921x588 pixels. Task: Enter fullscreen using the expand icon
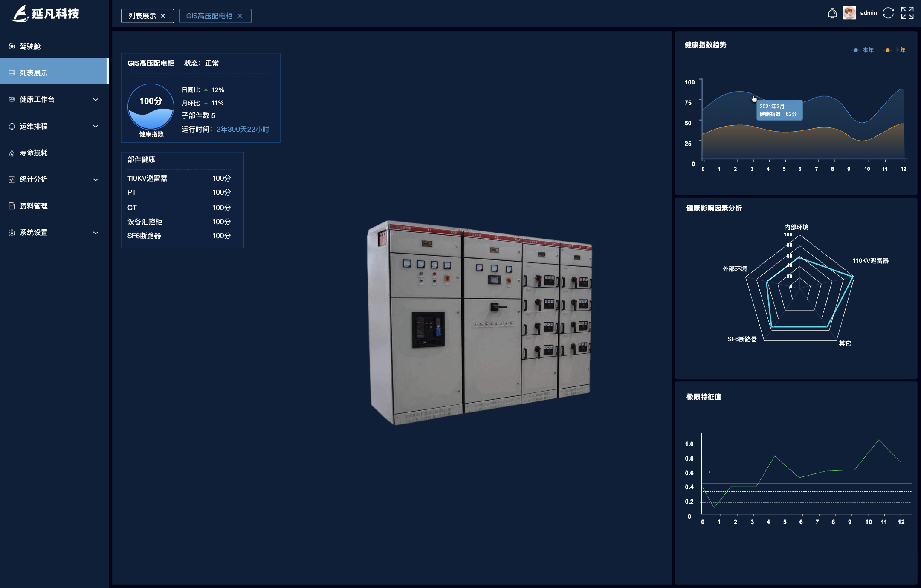pyautogui.click(x=907, y=13)
